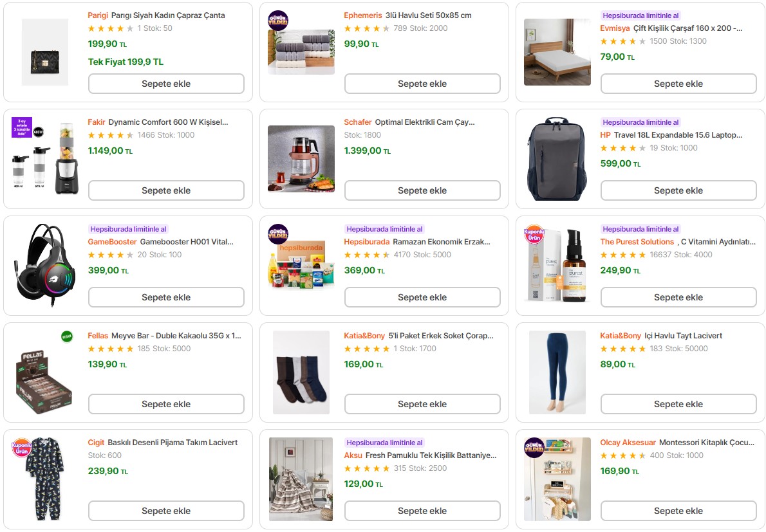Click Hepsiburada limitinle al tag on GameBooster headset

point(128,229)
